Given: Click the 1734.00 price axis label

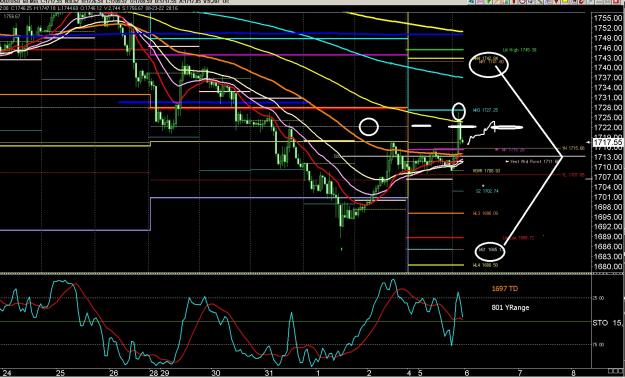Looking at the screenshot, I should coord(608,88).
